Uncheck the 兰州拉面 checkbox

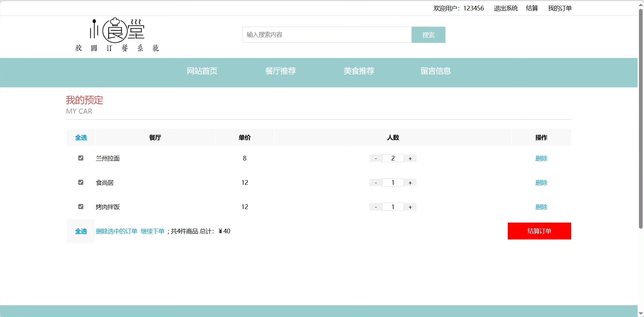(81, 158)
